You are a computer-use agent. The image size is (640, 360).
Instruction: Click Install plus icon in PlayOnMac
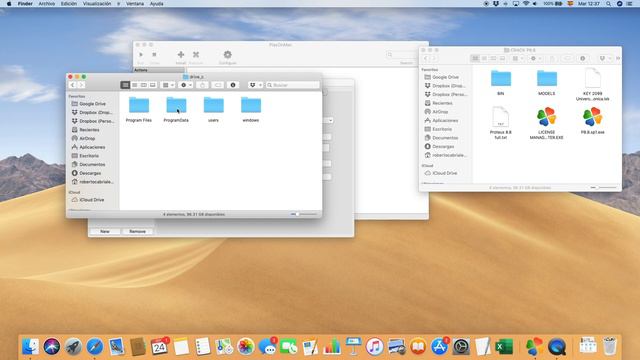[x=181, y=57]
